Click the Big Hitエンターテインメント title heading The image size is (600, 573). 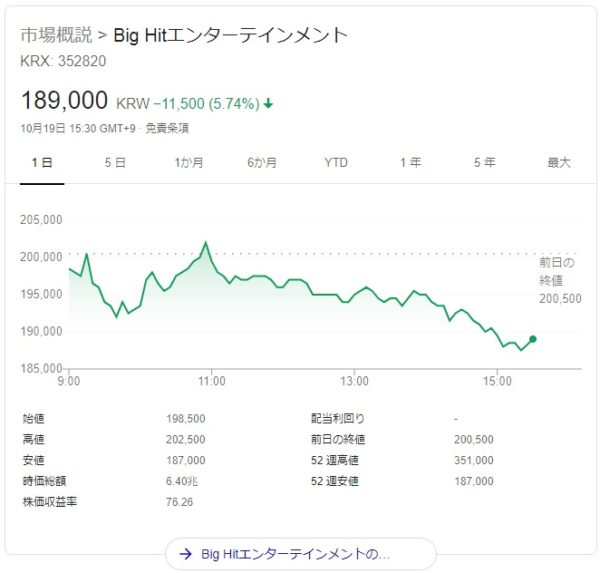click(x=230, y=36)
